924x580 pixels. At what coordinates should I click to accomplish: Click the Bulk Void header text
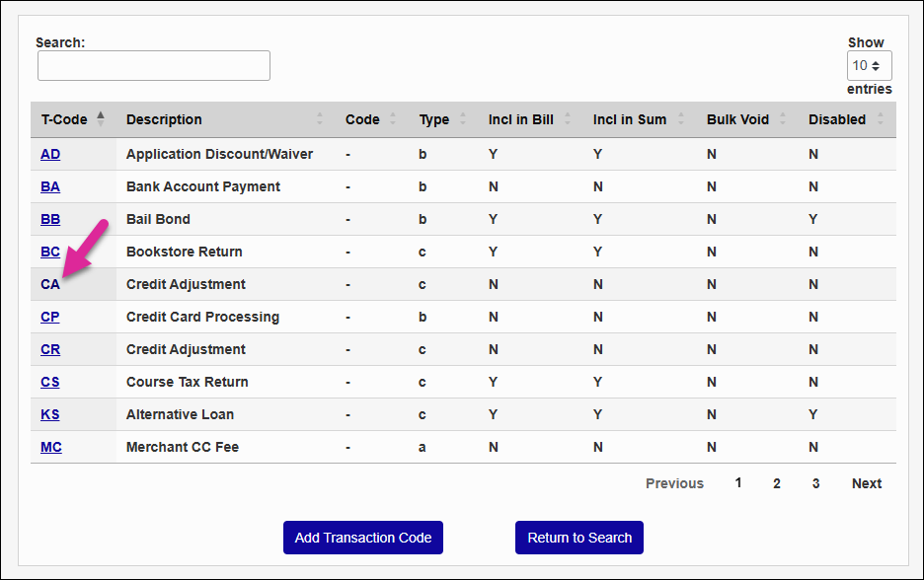[x=737, y=119]
